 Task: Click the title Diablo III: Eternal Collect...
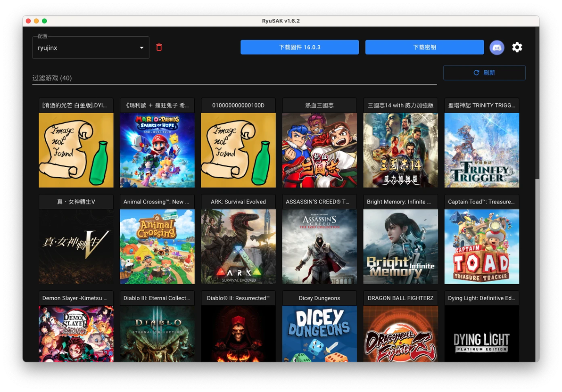[x=157, y=298]
